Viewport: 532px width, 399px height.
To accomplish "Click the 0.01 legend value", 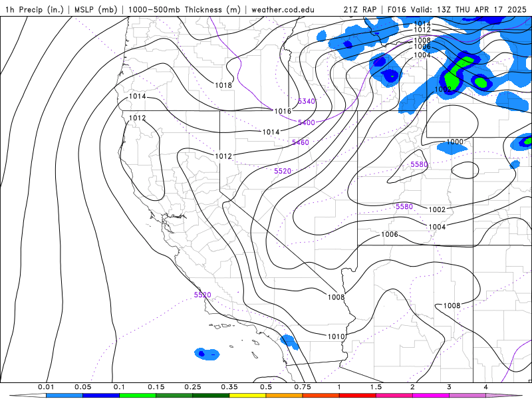I will click(x=46, y=387).
